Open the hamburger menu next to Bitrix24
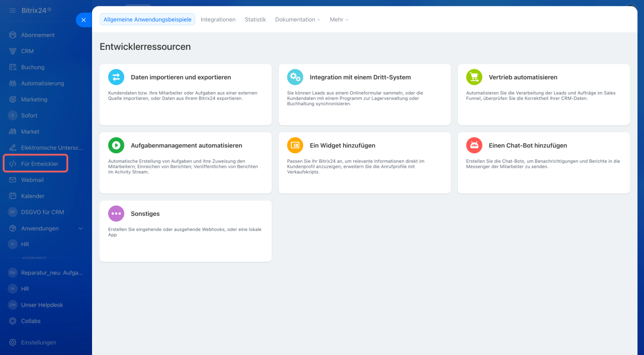 (x=13, y=10)
